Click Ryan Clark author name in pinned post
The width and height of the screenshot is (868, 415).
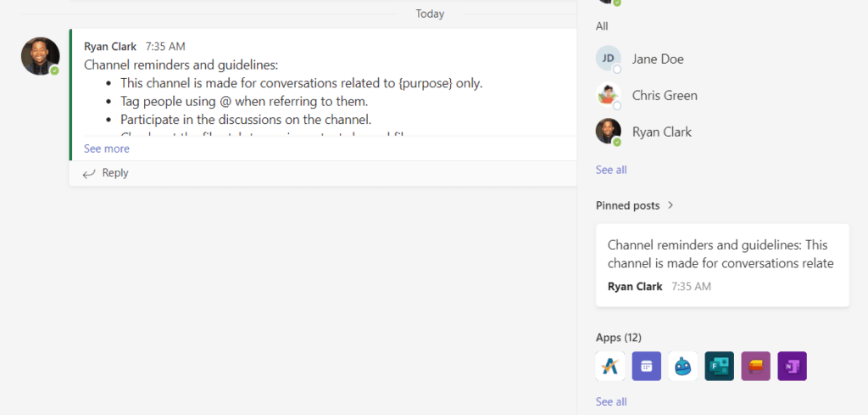click(x=635, y=287)
